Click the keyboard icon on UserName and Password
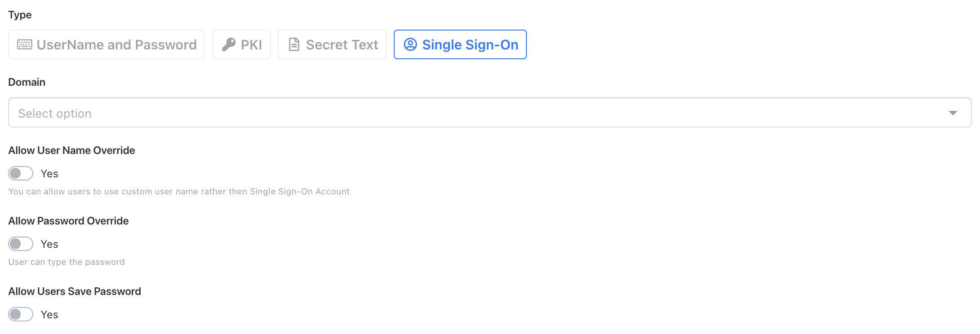The image size is (980, 334). tap(25, 44)
